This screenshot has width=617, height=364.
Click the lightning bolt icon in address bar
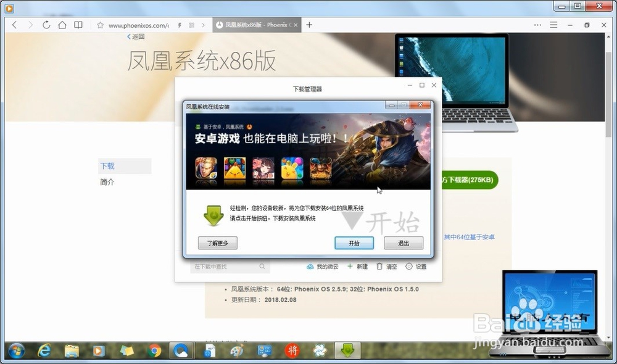(180, 25)
